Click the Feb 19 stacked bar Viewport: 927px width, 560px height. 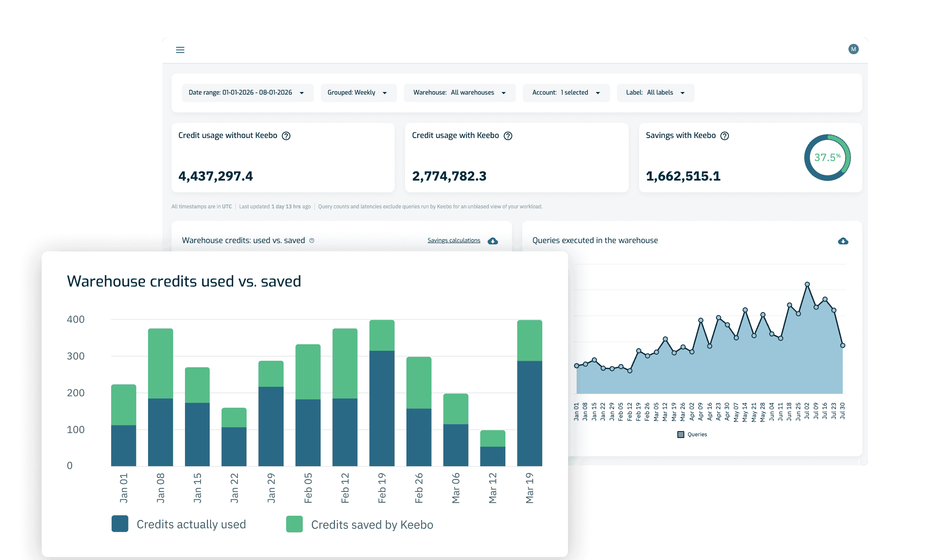click(382, 393)
